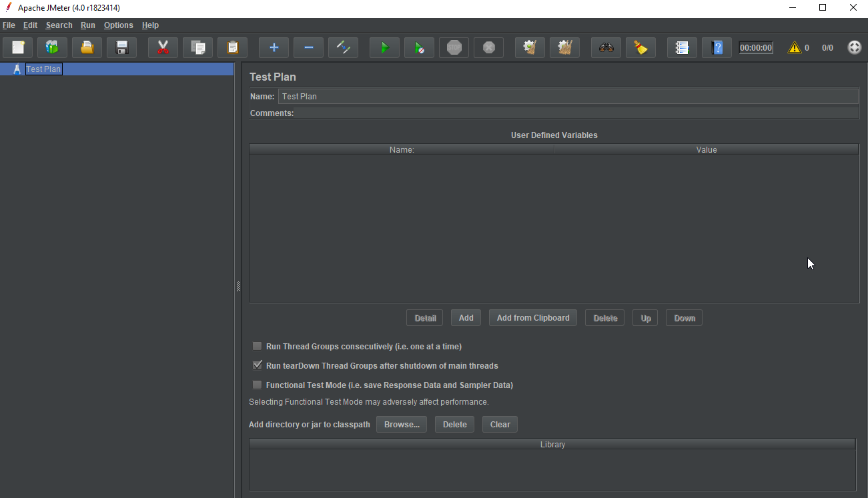Image resolution: width=868 pixels, height=498 pixels.
Task: Click the Copy toolbar icon
Action: [x=198, y=48]
